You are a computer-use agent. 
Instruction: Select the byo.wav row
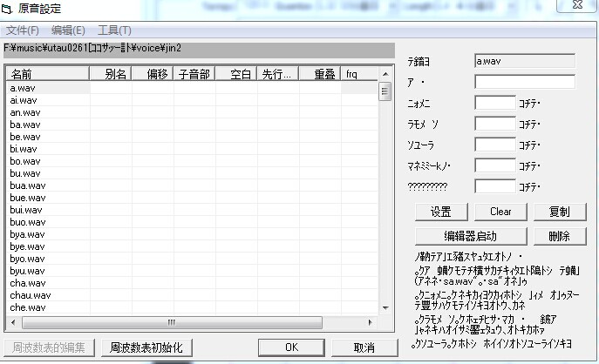(x=192, y=260)
